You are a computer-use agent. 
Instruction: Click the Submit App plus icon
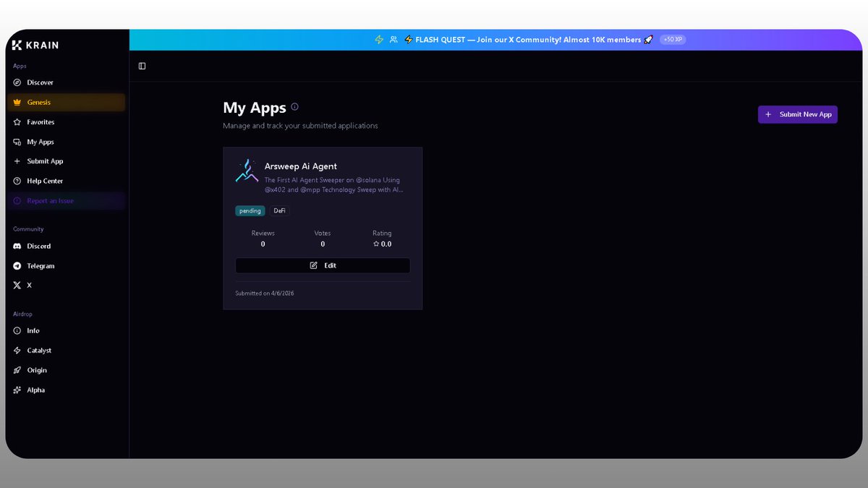click(17, 161)
